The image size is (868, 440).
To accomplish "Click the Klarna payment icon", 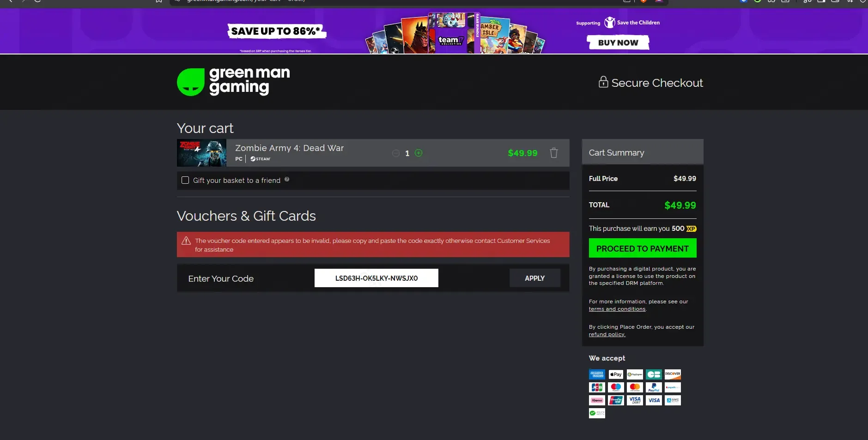I will point(597,400).
